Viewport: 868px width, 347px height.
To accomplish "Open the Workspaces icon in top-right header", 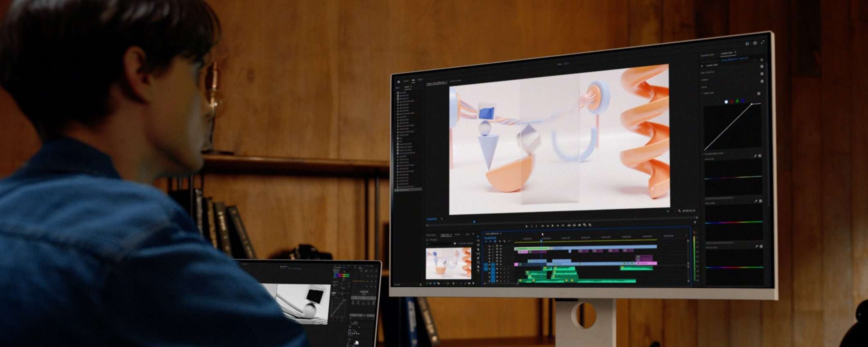I will [x=747, y=44].
